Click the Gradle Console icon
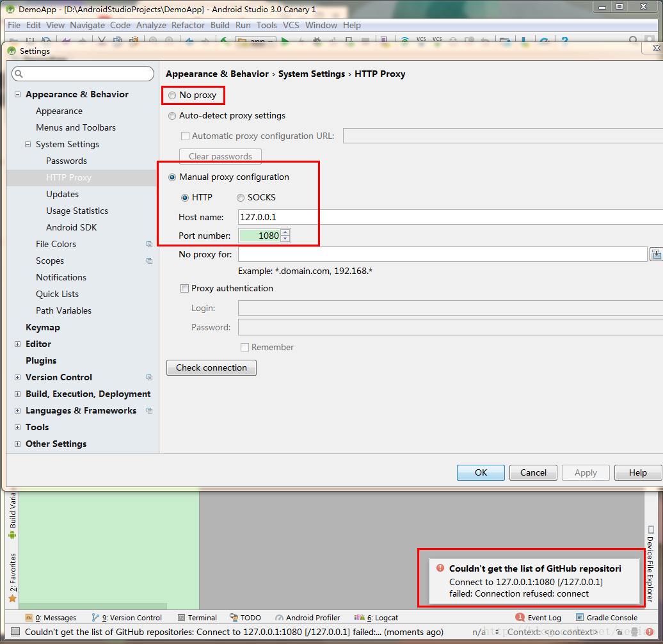This screenshot has width=663, height=644. coord(580,617)
